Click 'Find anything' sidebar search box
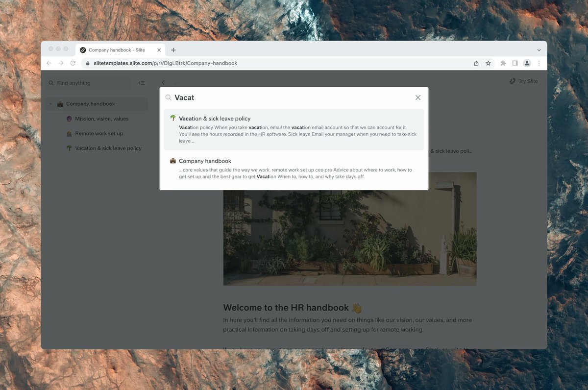This screenshot has height=390, width=588. [x=89, y=83]
